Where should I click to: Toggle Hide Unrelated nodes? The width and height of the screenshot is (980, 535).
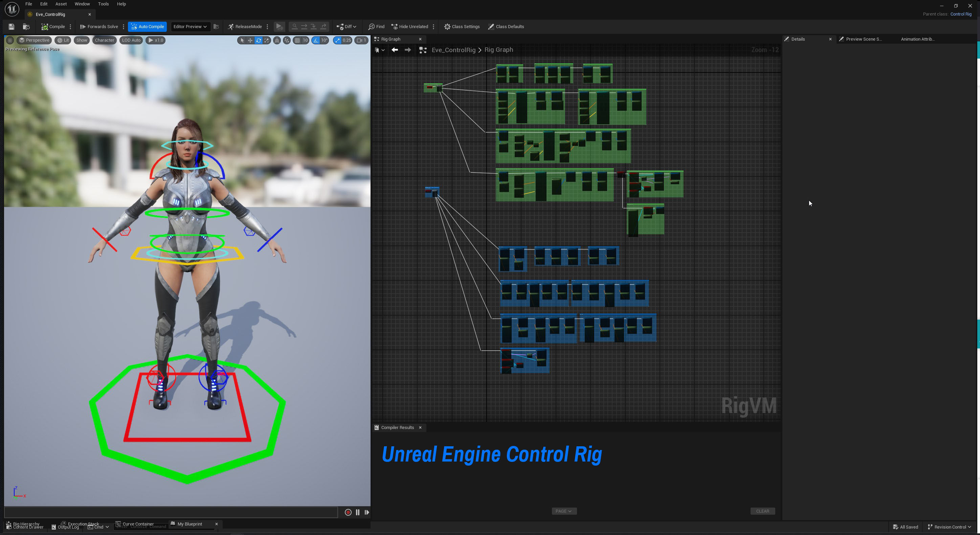(x=410, y=27)
